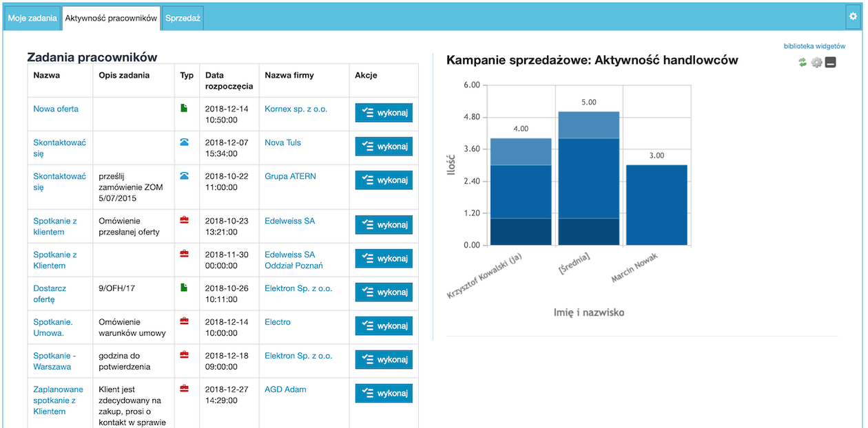
Task: Minimize the Kampanie sprzedażowe widget
Action: 831,63
